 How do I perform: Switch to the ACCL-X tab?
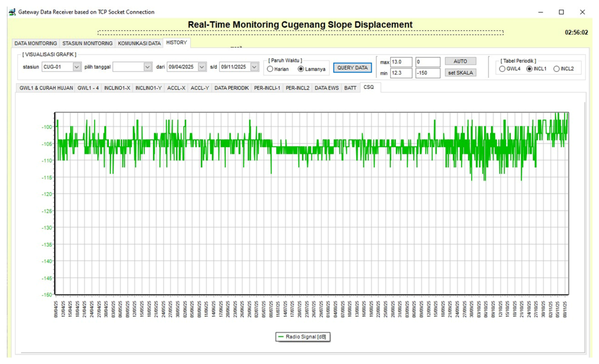coord(176,88)
